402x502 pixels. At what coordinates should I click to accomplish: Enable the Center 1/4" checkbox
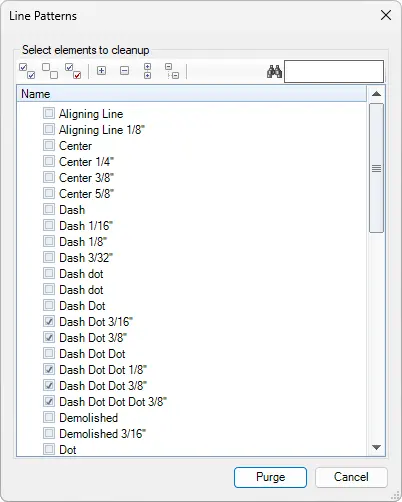tap(49, 161)
